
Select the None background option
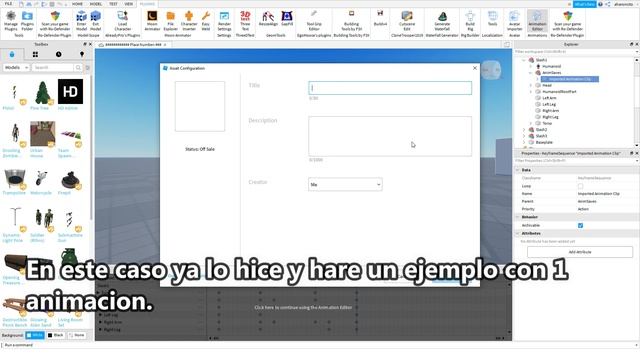[77, 335]
